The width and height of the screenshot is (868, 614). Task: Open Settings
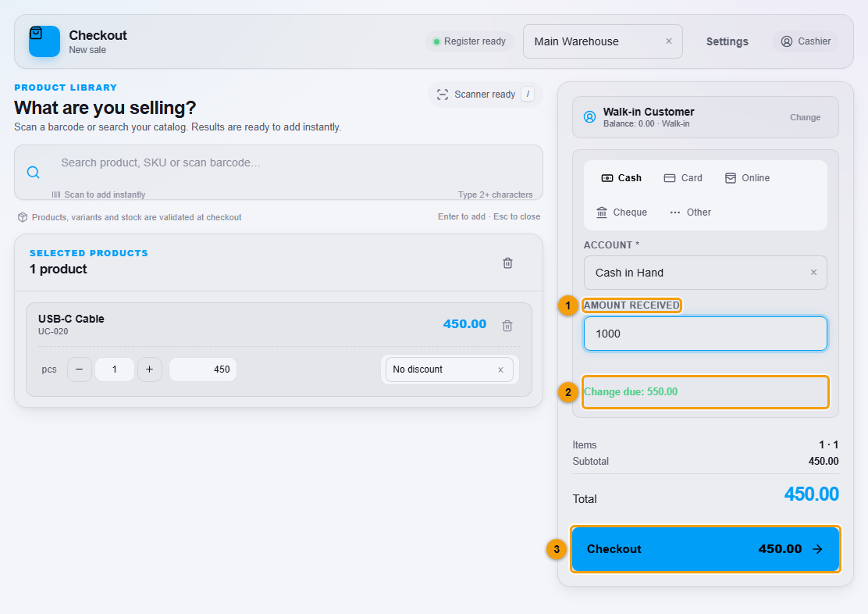tap(727, 41)
